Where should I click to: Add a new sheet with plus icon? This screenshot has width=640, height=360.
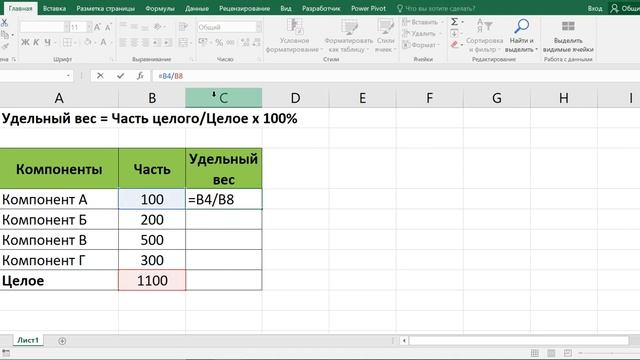62,341
